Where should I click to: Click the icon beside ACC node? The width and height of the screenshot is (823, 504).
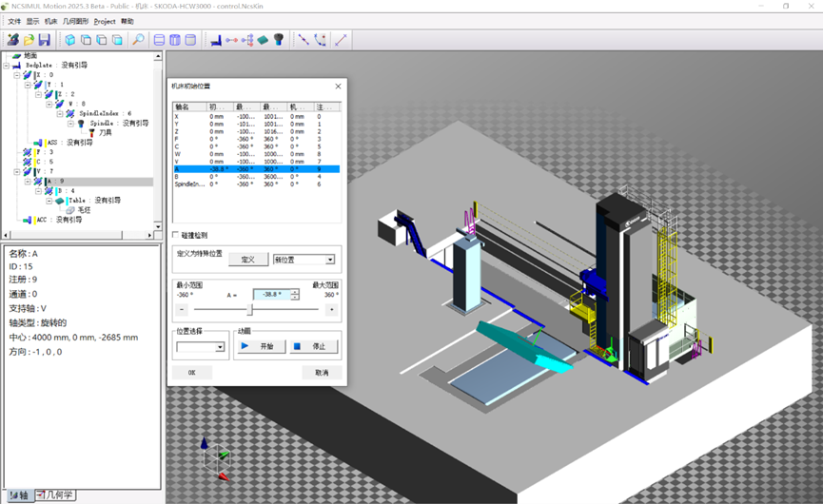(x=27, y=220)
